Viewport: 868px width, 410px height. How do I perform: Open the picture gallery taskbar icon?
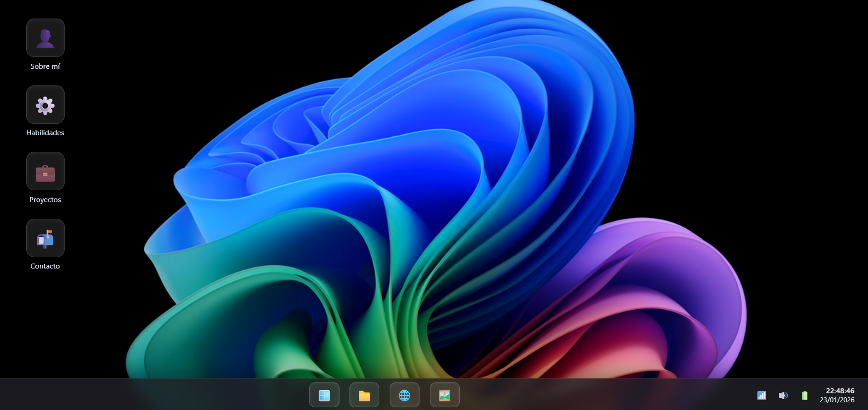[445, 395]
